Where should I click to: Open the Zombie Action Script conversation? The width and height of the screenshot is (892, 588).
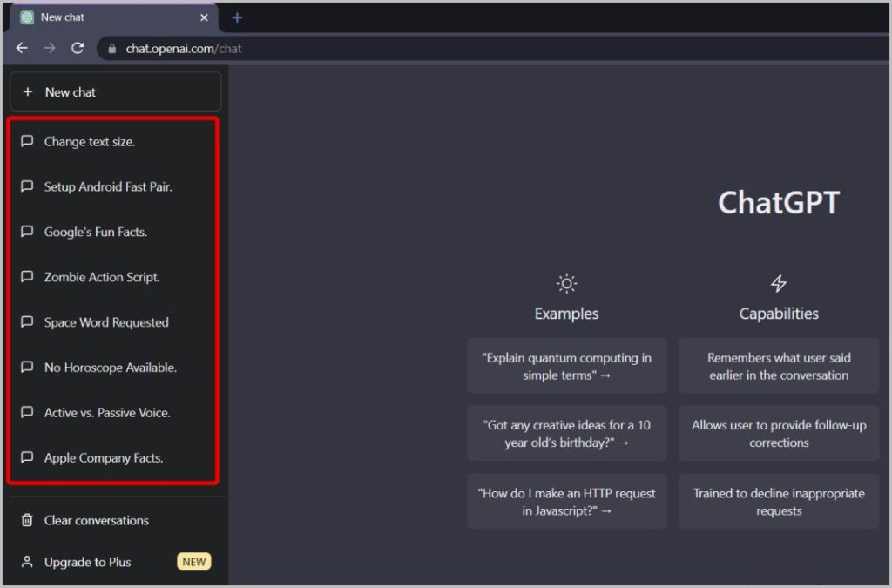(114, 277)
